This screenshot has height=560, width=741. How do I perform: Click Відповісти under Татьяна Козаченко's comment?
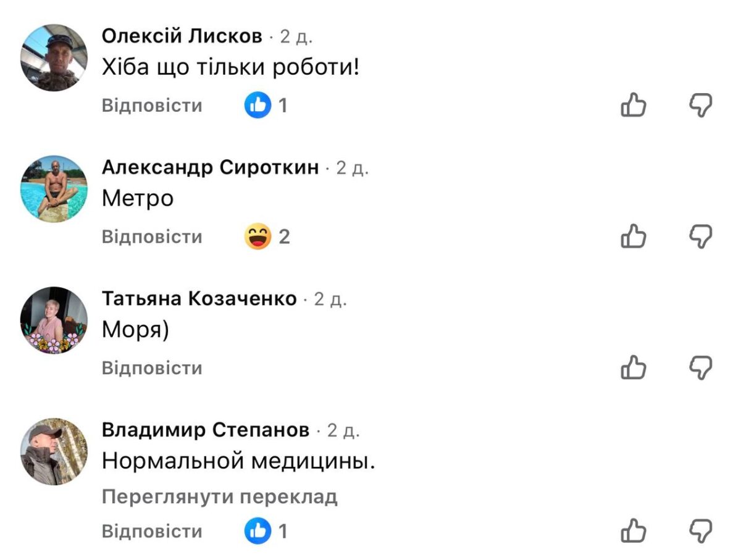pyautogui.click(x=152, y=369)
